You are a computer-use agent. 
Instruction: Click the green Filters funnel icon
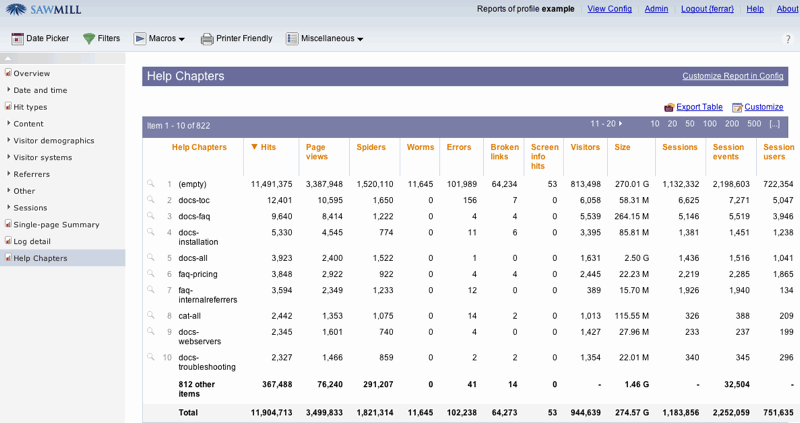point(89,39)
